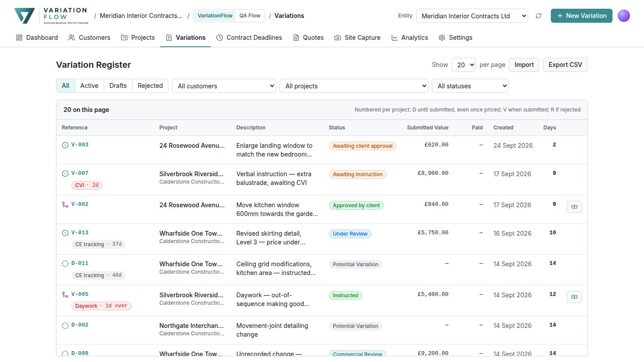Click the status icon beside V-007

click(65, 174)
